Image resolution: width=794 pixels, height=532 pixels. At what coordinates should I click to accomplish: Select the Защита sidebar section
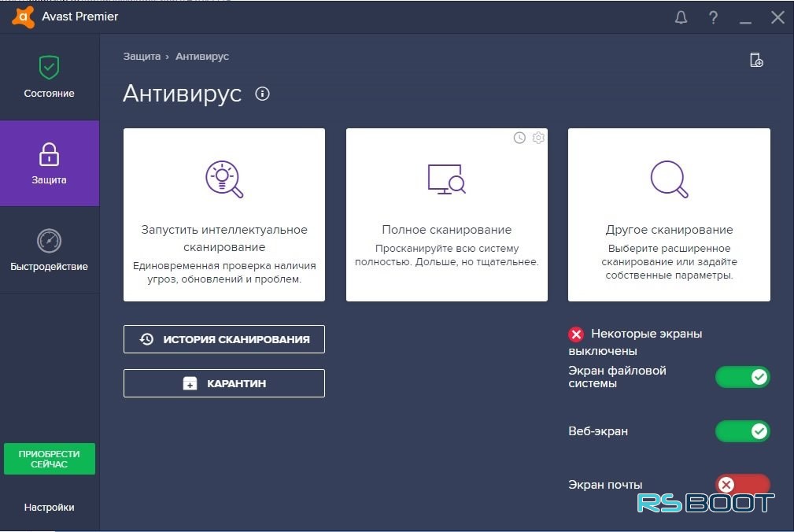pos(49,164)
